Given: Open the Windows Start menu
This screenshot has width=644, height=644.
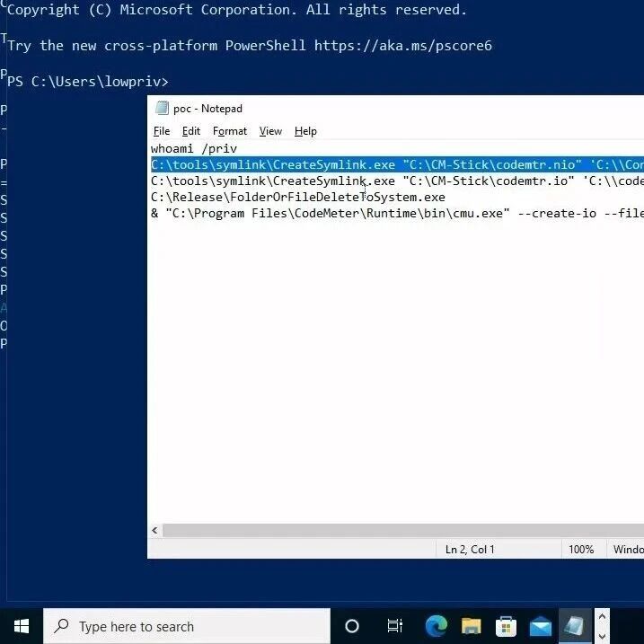Looking at the screenshot, I should click(22, 626).
